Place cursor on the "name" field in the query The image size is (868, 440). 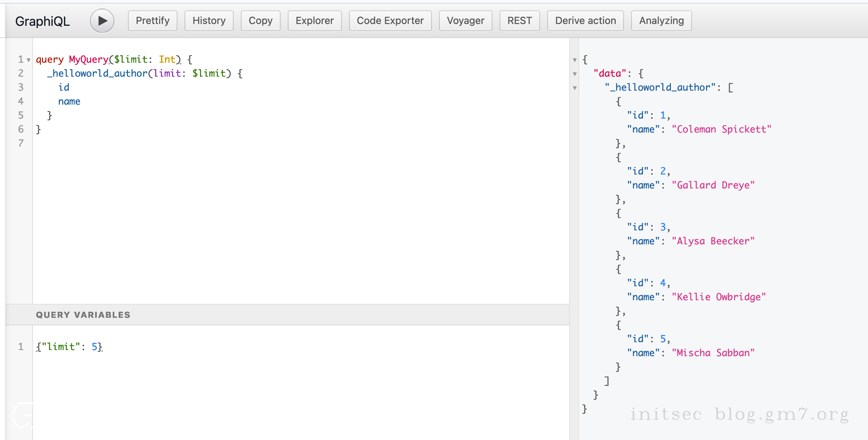[x=69, y=101]
